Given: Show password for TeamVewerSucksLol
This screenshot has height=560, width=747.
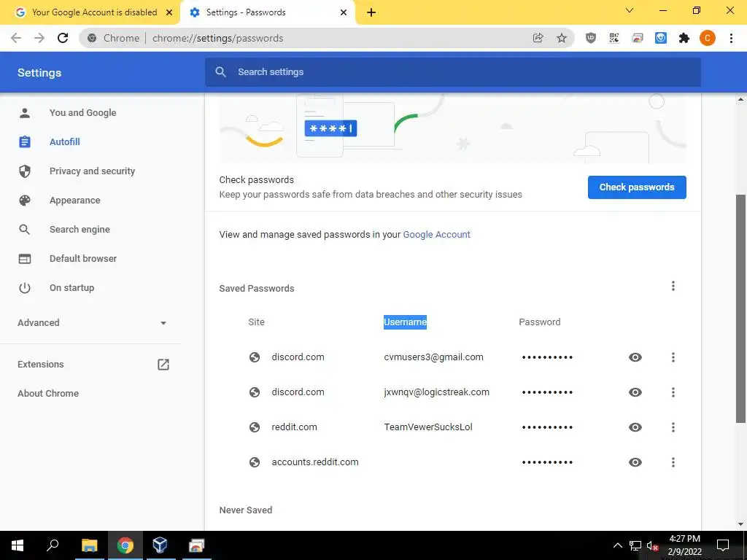Looking at the screenshot, I should click(x=635, y=427).
